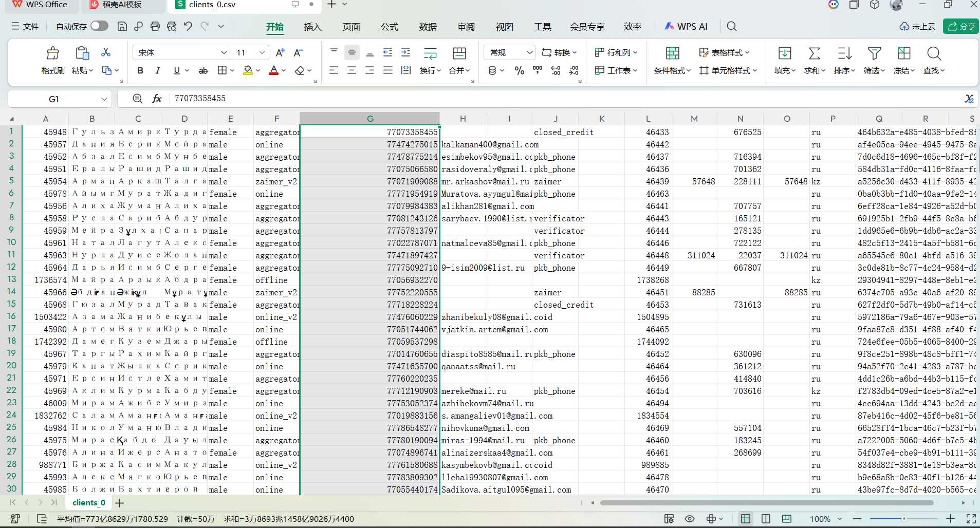Viewport: 980px width, 528px height.
Task: Open the number format dropdown
Action: point(530,52)
